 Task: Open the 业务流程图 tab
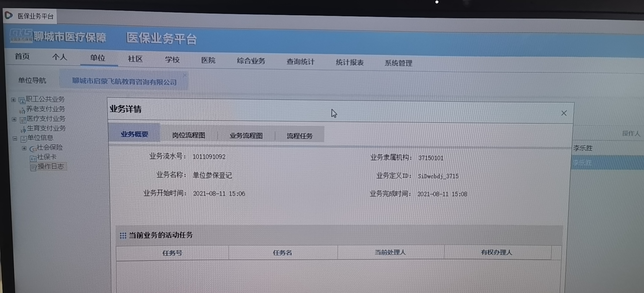click(x=246, y=136)
